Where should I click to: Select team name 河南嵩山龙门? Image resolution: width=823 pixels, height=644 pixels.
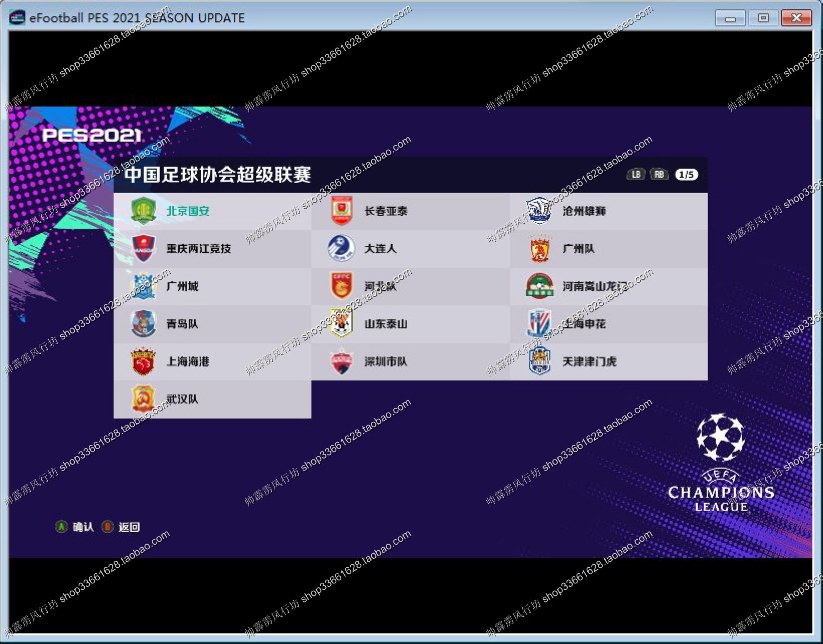(x=595, y=286)
